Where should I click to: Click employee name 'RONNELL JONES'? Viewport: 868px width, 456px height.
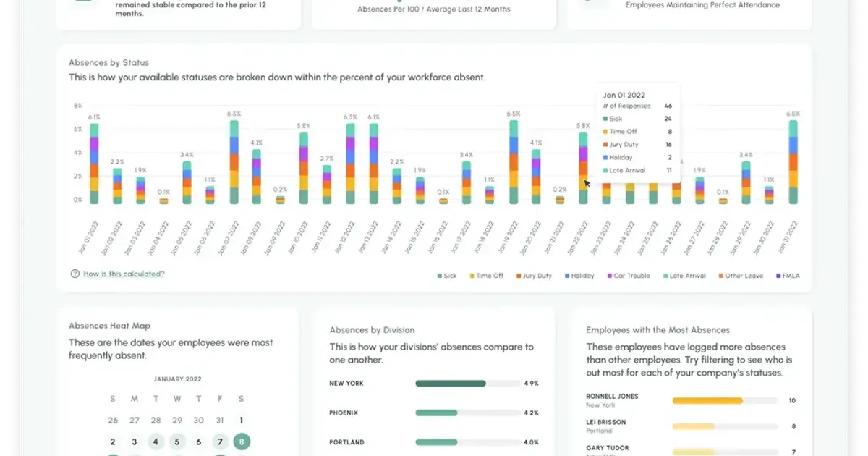tap(612, 397)
